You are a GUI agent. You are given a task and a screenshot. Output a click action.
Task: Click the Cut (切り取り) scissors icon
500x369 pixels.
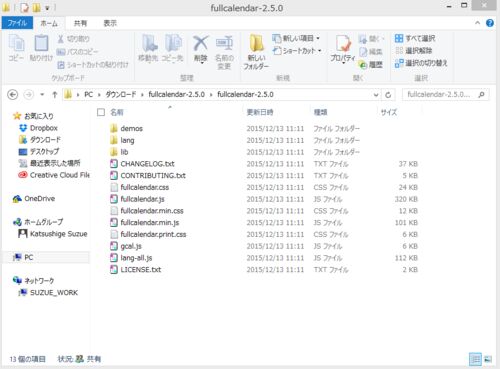point(60,39)
